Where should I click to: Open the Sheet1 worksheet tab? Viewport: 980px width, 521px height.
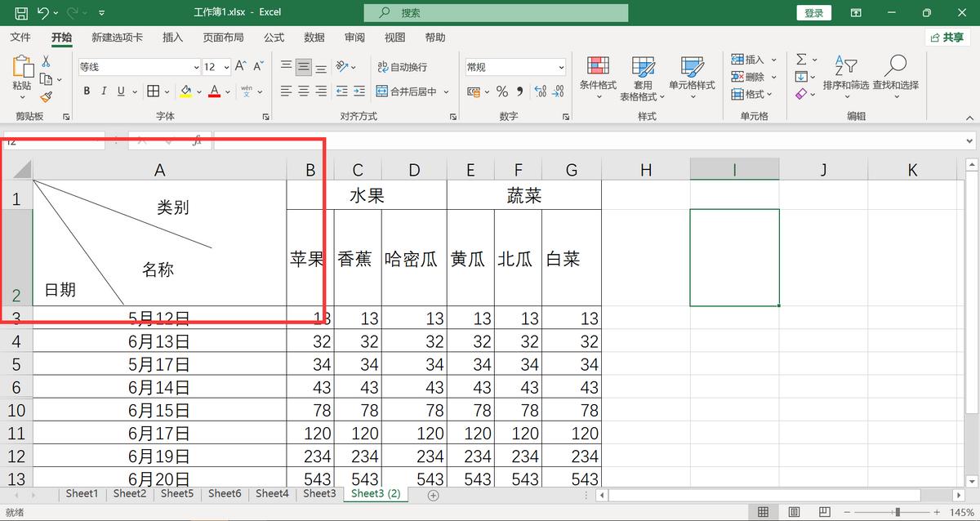point(82,493)
